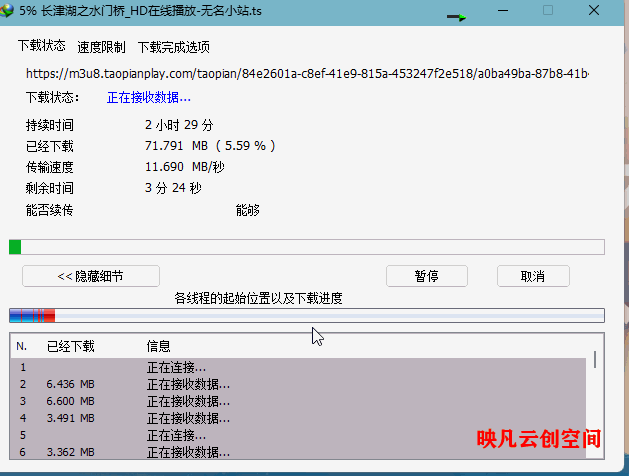Click the N. column header

point(22,346)
